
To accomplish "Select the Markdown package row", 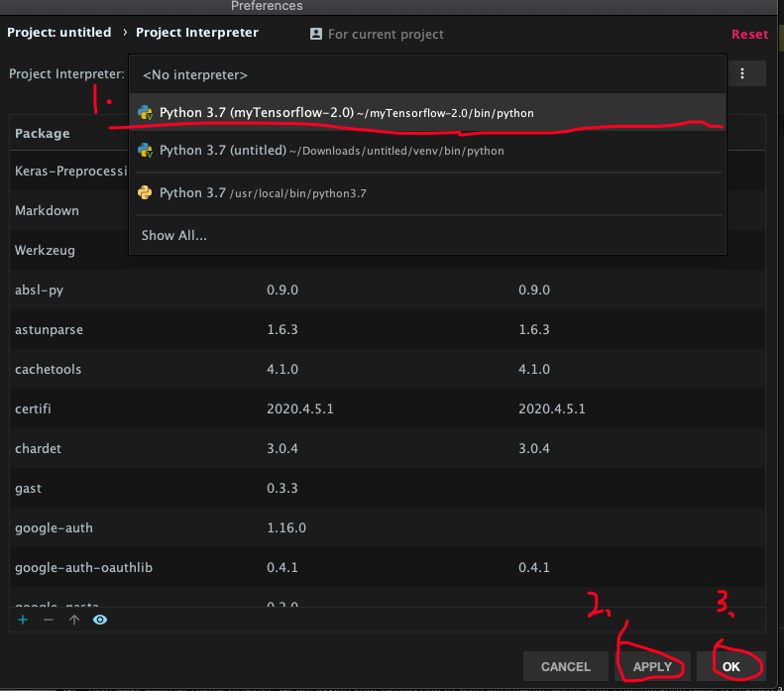I will [x=69, y=210].
